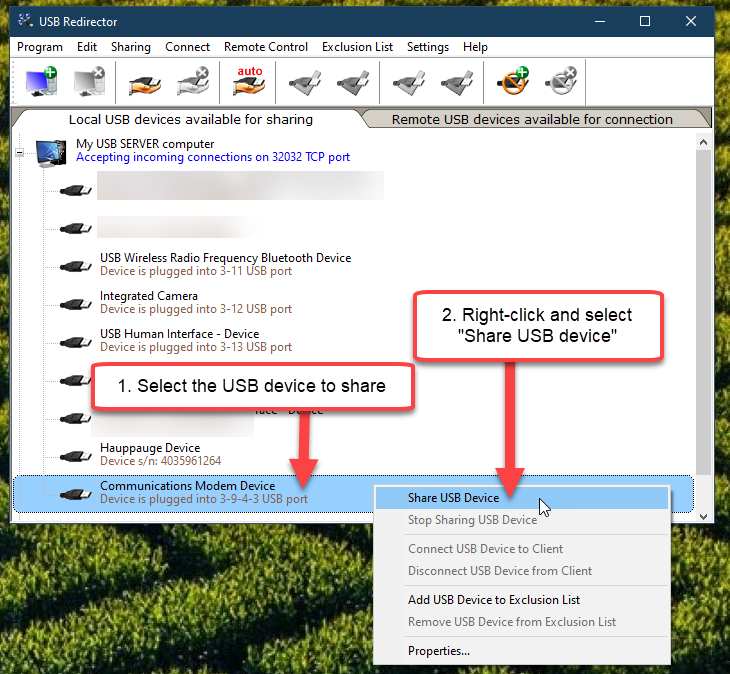Viewport: 730px width, 674px height.
Task: Click the device list scrollbar up arrow
Action: (704, 139)
